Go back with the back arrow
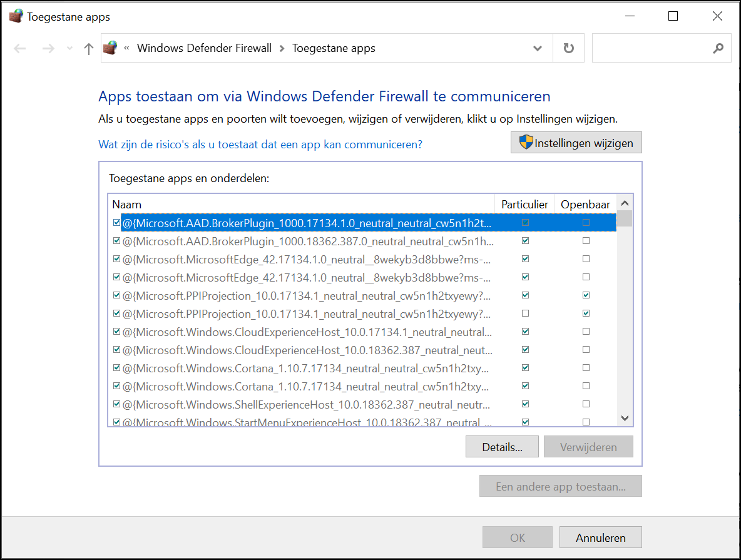This screenshot has width=741, height=560. coord(20,48)
